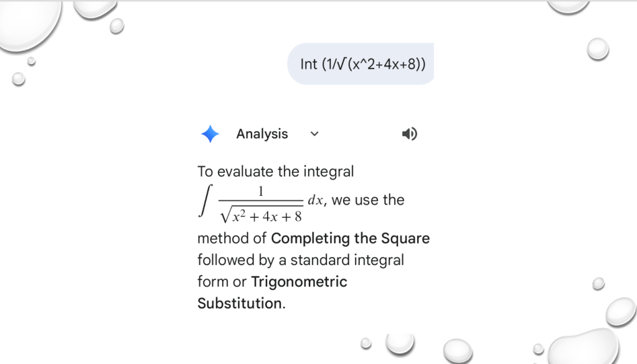Click the half-circle droplet at the bottom center
Viewport: 637px width, 364px height.
(x=399, y=342)
